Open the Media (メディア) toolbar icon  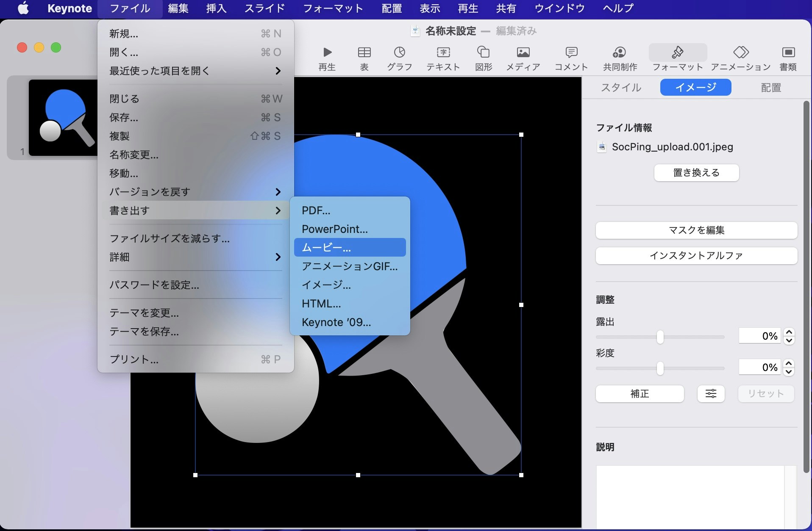click(523, 53)
